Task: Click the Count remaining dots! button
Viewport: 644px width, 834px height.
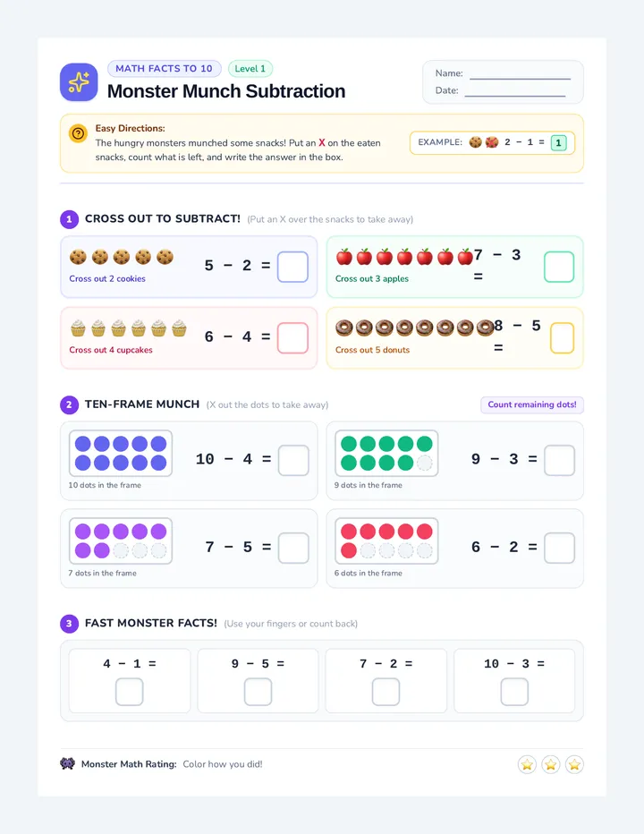Action: (x=532, y=404)
